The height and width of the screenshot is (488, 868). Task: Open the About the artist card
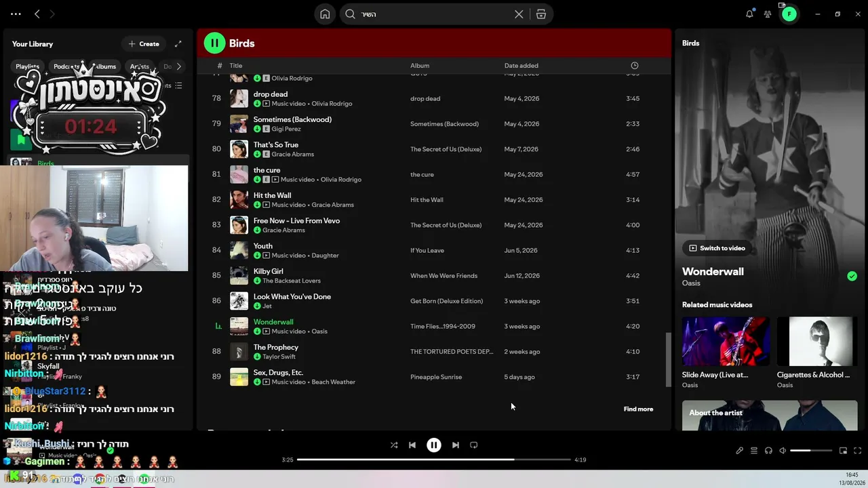coord(770,415)
